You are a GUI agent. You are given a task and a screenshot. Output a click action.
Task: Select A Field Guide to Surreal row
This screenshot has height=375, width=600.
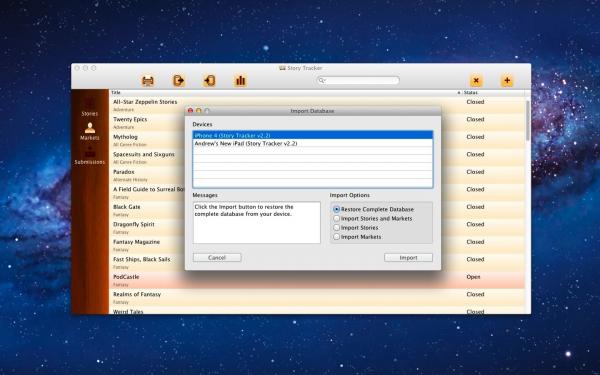317,193
